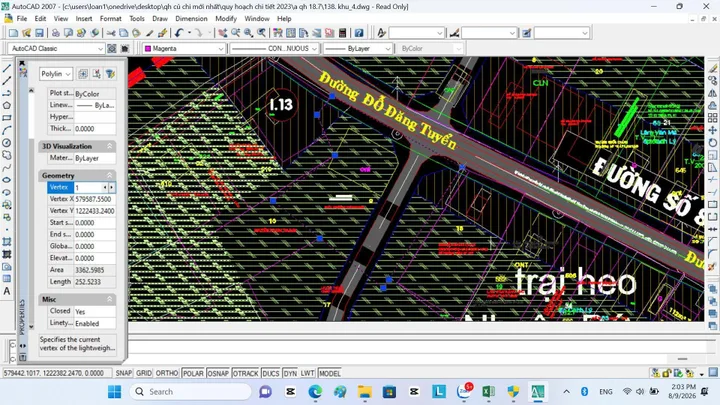720x405 pixels.
Task: Activate the Pan realtime tool
Action: (x=223, y=33)
